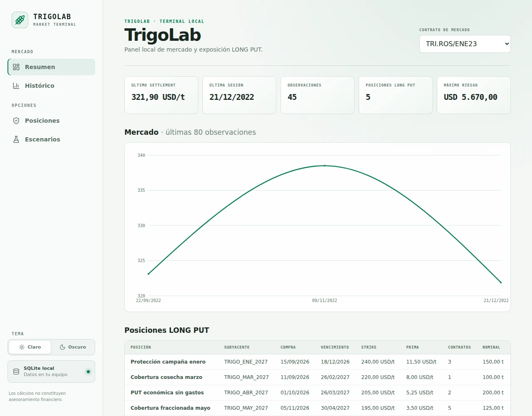
Task: Click the TRIGO_ABR_2027 subyacente cell
Action: pyautogui.click(x=246, y=393)
